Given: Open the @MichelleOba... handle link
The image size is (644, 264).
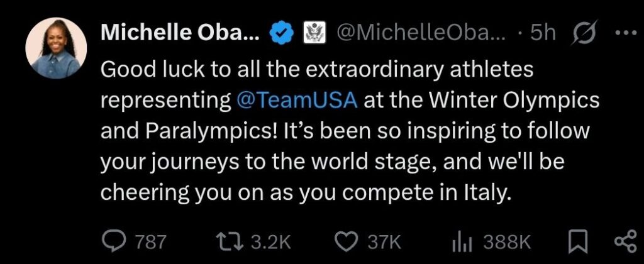Looking at the screenshot, I should [420, 33].
